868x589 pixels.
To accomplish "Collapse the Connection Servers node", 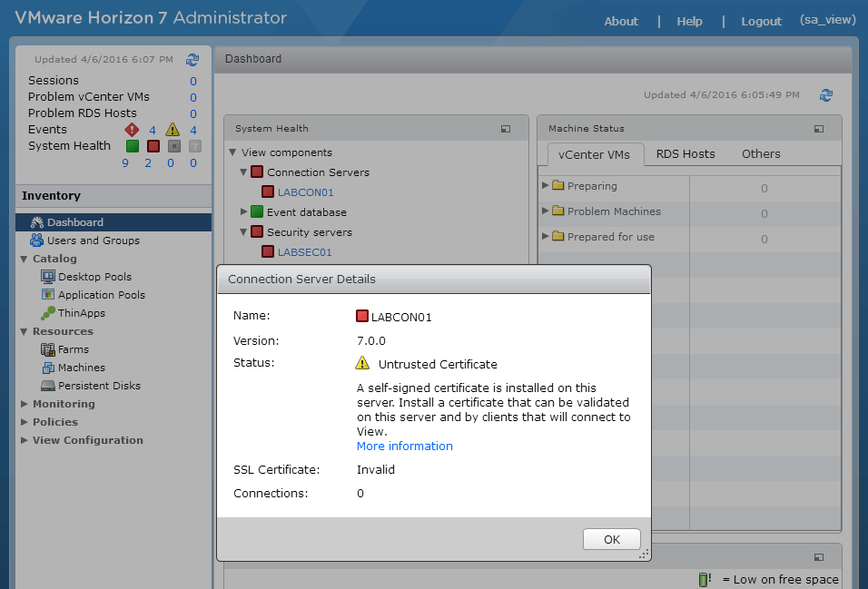I will point(243,172).
